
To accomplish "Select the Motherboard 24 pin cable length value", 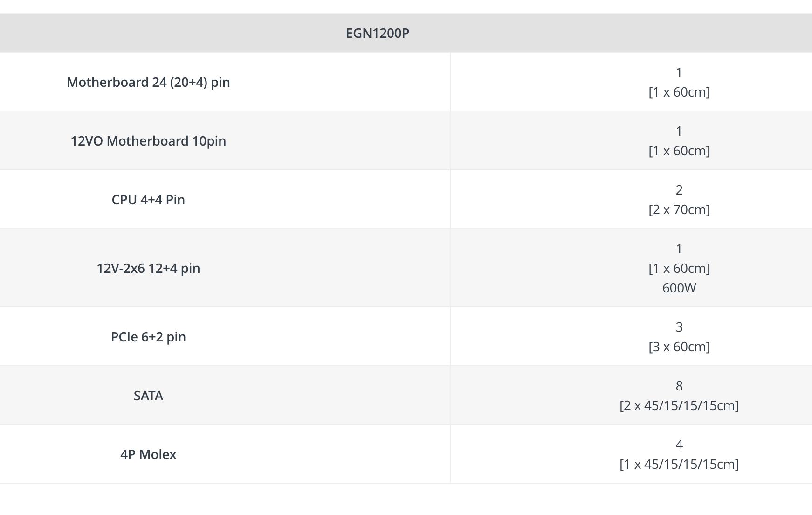I will point(679,92).
